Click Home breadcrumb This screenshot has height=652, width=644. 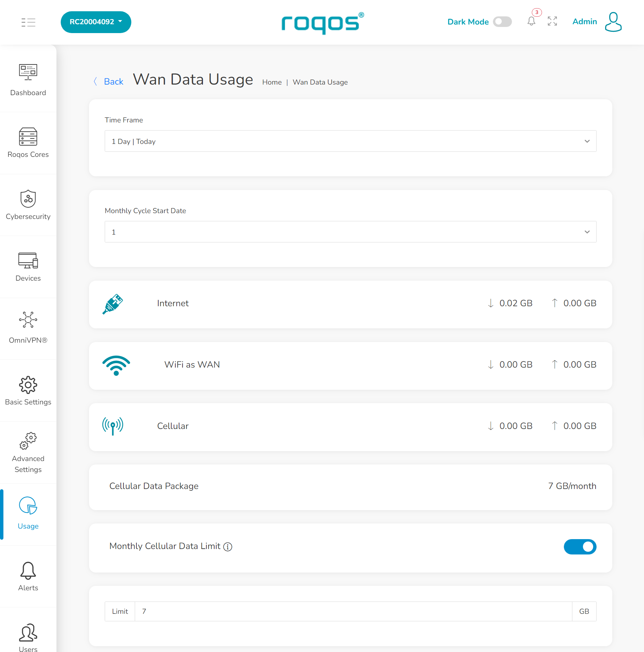[272, 82]
